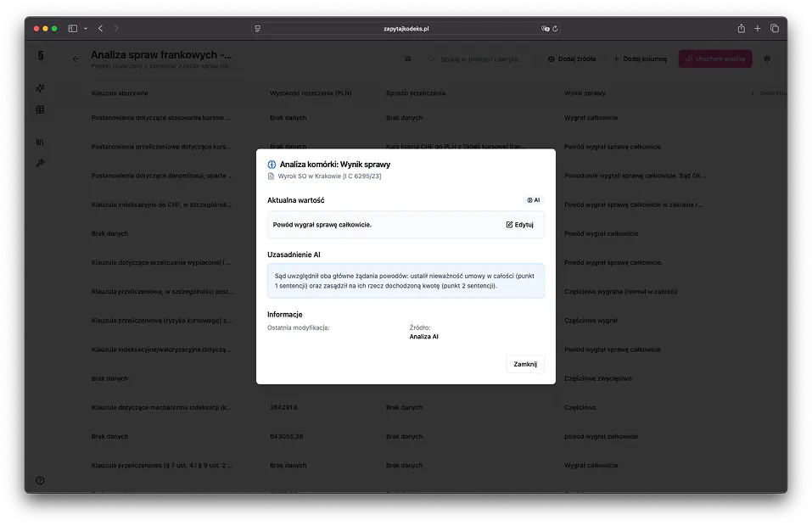Close the dialog with the Zamknij button
812x526 pixels.
[524, 364]
